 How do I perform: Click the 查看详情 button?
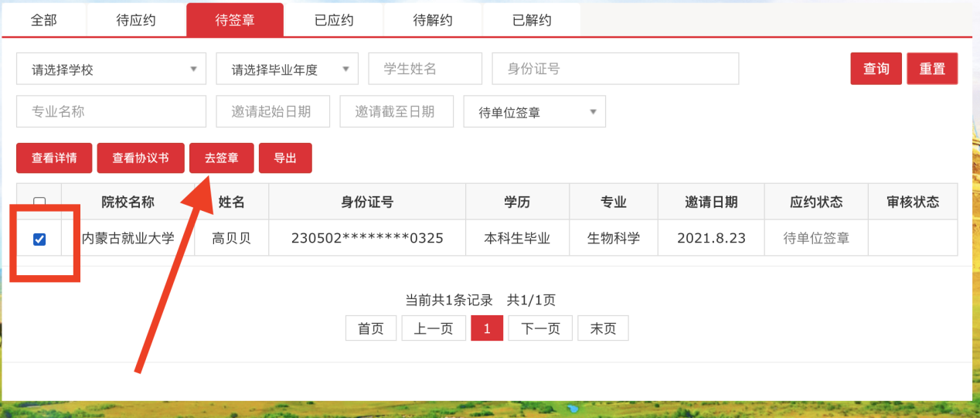tap(54, 158)
